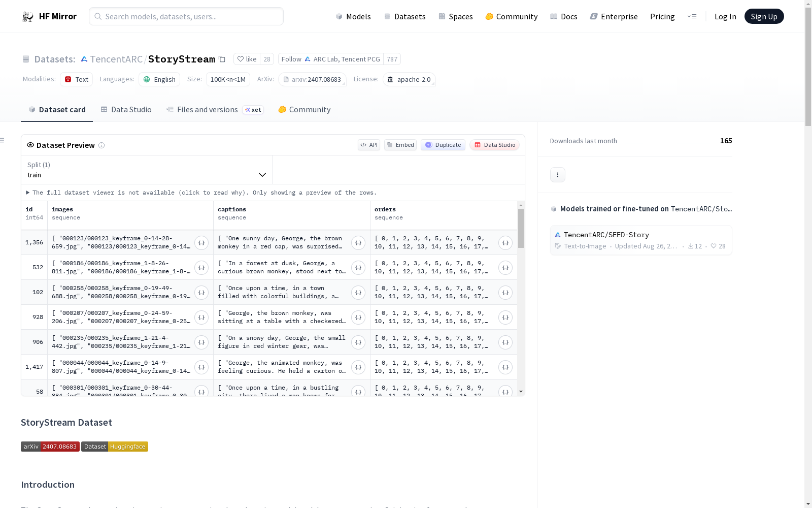Click the Duplicate button
This screenshot has width=812, height=508.
click(x=443, y=145)
